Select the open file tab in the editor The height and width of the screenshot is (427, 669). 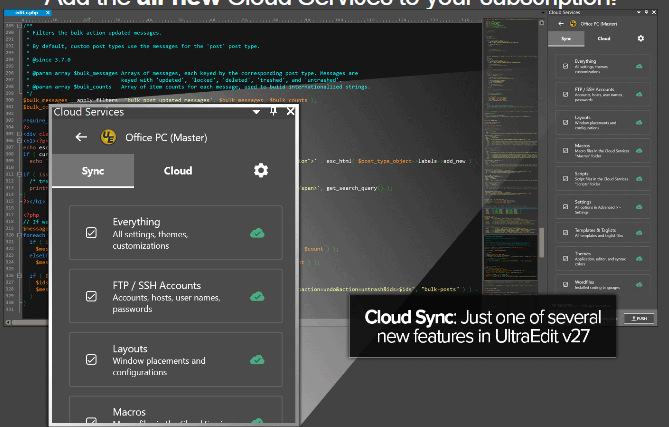click(26, 13)
